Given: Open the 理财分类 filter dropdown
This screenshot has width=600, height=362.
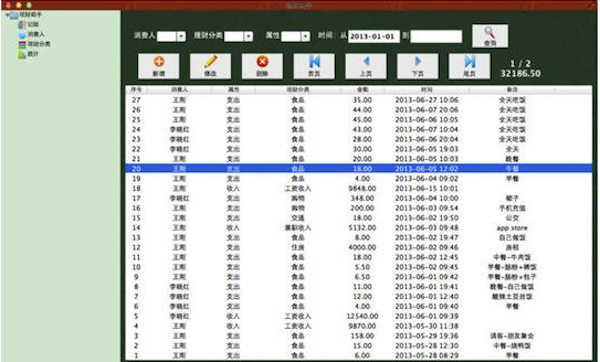Looking at the screenshot, I should (238, 36).
